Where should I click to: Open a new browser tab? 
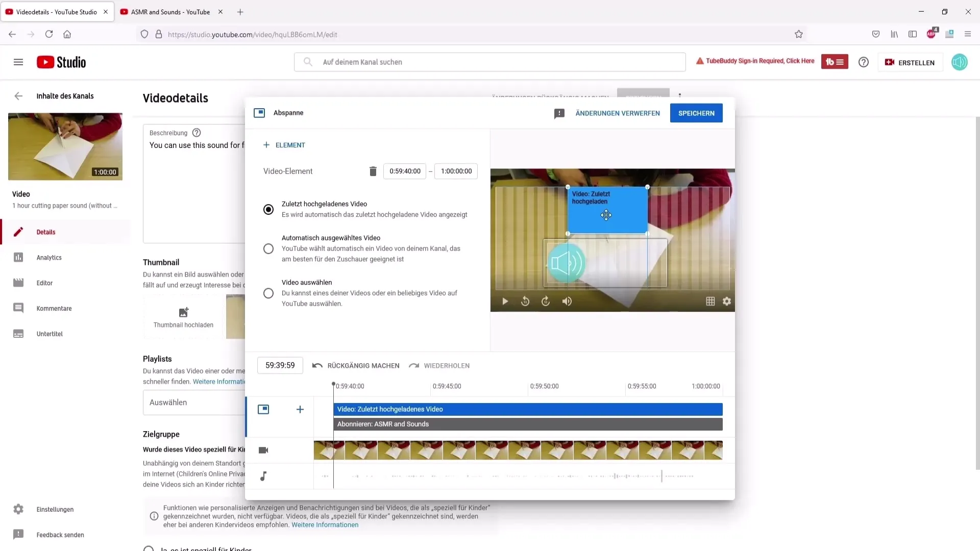click(240, 12)
